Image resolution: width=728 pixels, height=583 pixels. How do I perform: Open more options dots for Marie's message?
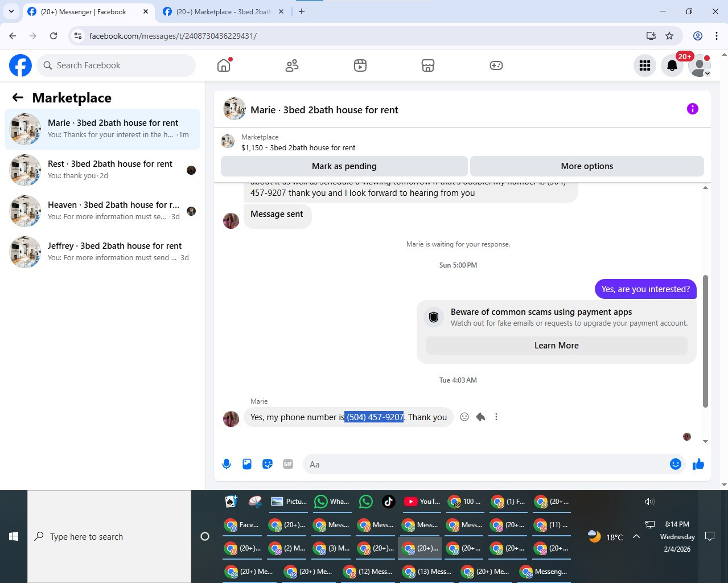pyautogui.click(x=496, y=417)
